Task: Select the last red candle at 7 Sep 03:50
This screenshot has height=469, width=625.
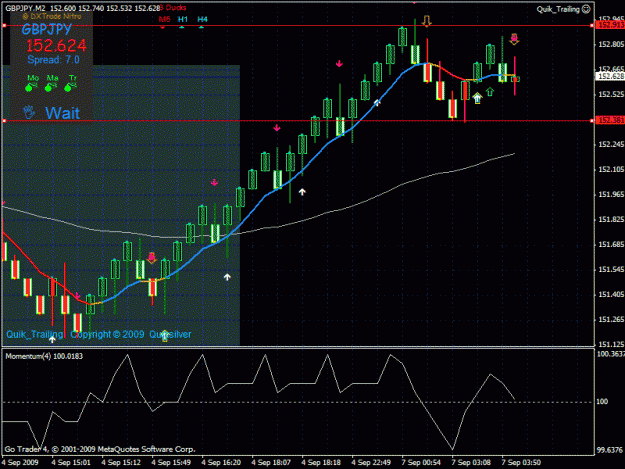Action: [515, 77]
